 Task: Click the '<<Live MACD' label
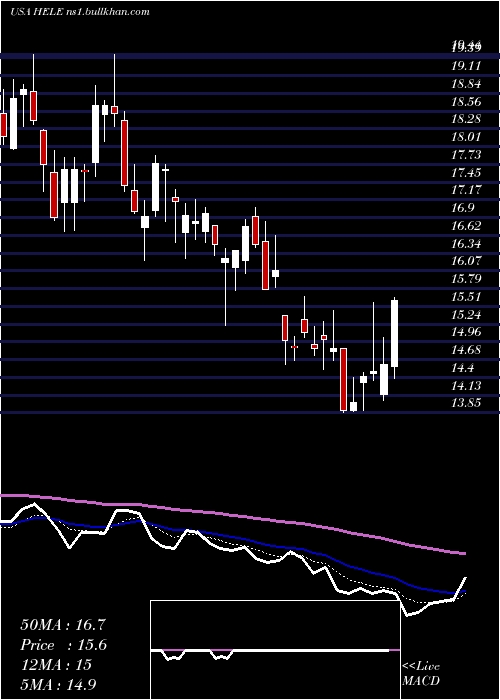(x=421, y=673)
